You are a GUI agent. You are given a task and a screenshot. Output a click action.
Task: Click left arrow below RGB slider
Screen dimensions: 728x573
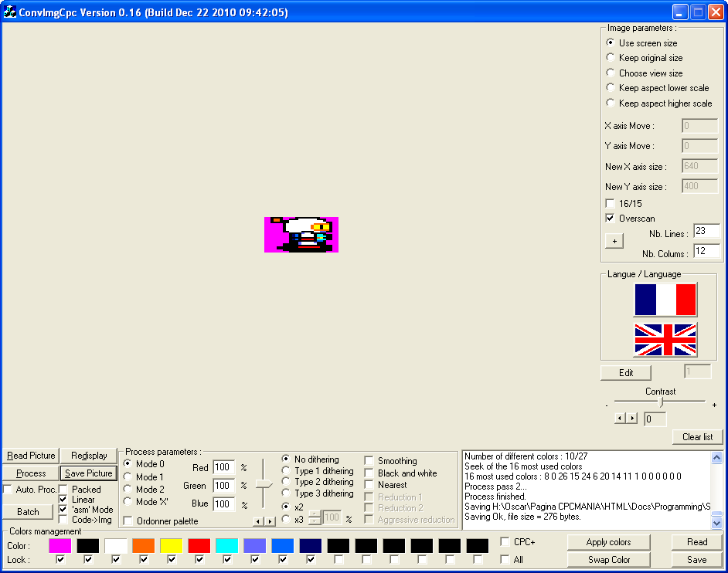tap(259, 521)
